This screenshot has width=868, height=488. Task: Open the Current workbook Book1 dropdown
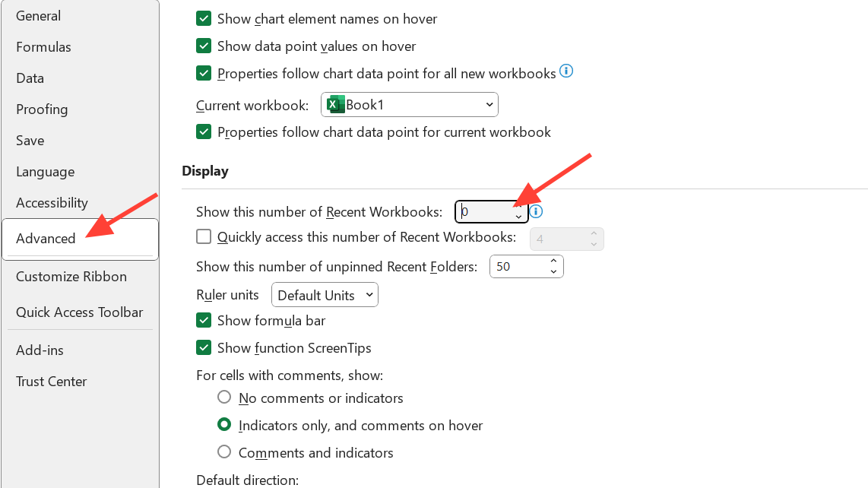click(488, 104)
